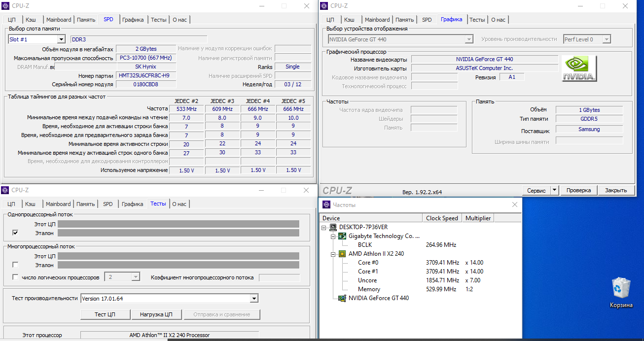Click the NVIDIA logo image
Viewport: 644px width, 341px height.
pos(579,68)
